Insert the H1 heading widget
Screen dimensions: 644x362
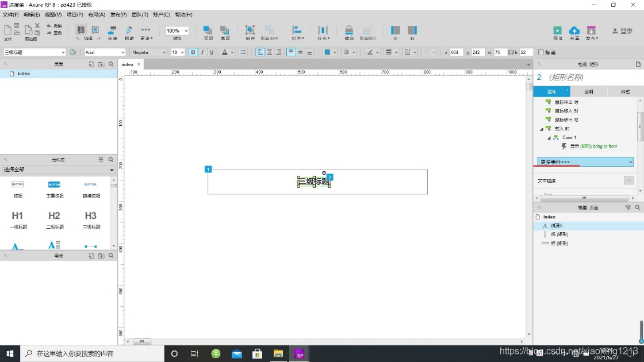point(18,219)
